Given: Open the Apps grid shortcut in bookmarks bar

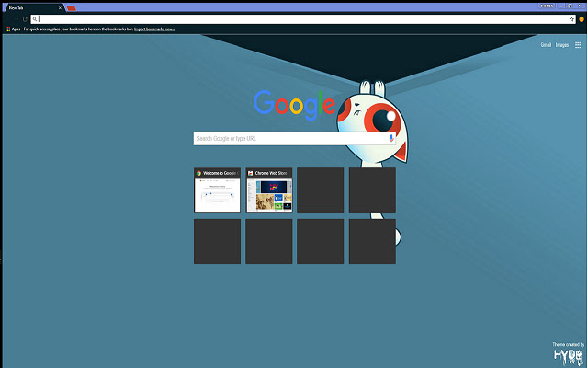Looking at the screenshot, I should (13, 29).
